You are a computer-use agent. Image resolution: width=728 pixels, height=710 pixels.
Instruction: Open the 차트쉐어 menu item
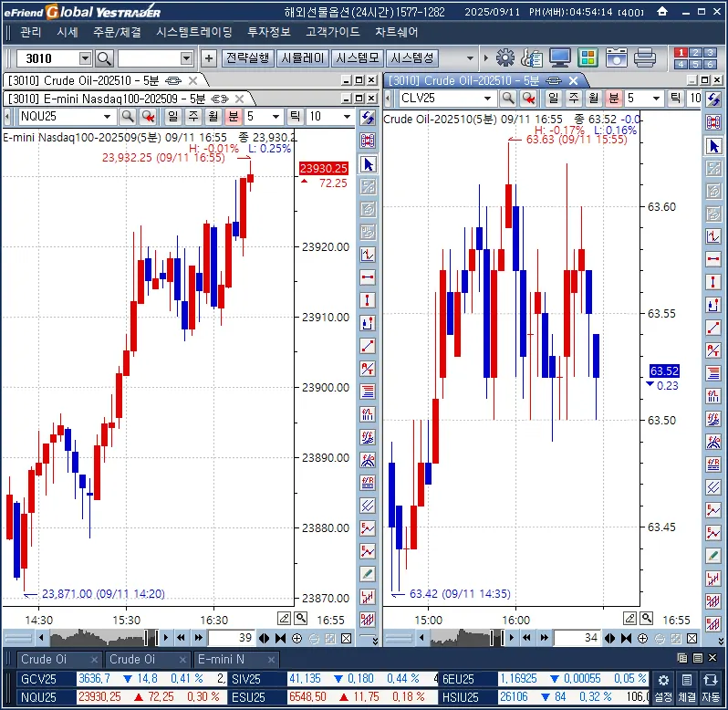(396, 32)
